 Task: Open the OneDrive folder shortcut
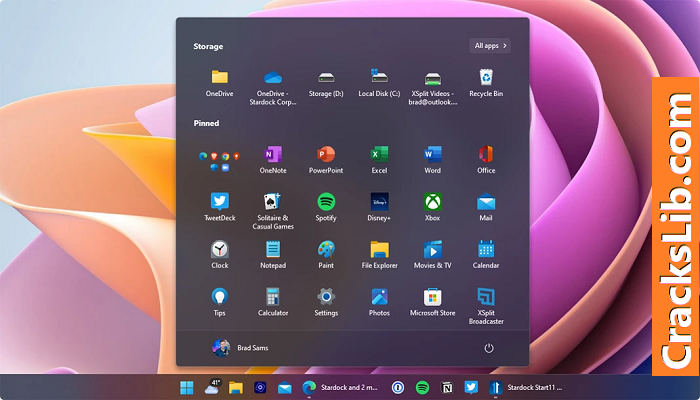(219, 83)
